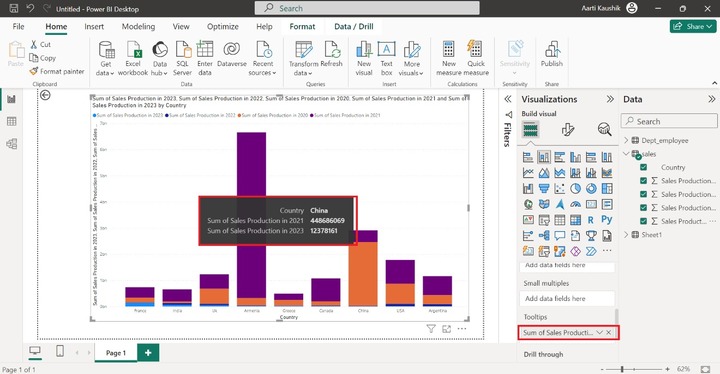
Task: Click the Share button
Action: [693, 26]
